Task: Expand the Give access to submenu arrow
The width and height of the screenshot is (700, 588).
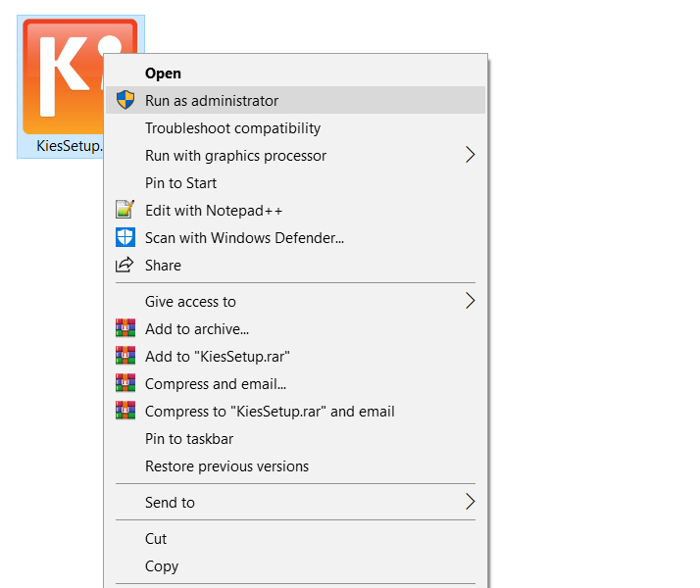Action: point(470,301)
